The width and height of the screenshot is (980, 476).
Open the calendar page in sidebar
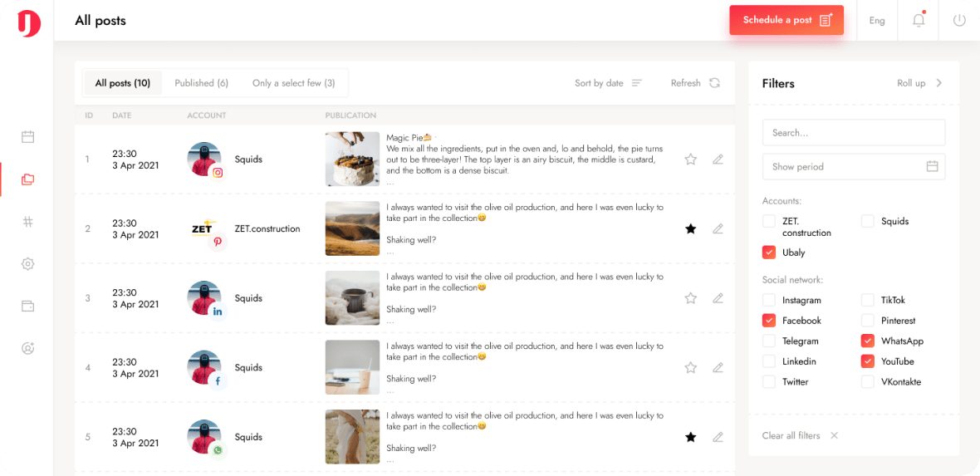tap(27, 136)
